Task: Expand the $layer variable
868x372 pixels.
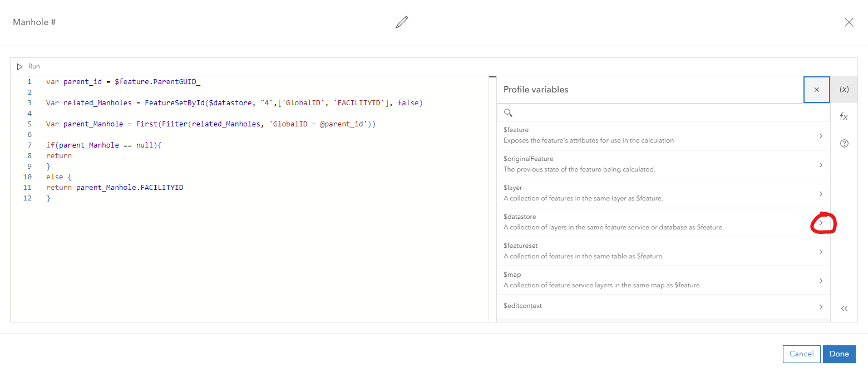Action: tap(821, 193)
